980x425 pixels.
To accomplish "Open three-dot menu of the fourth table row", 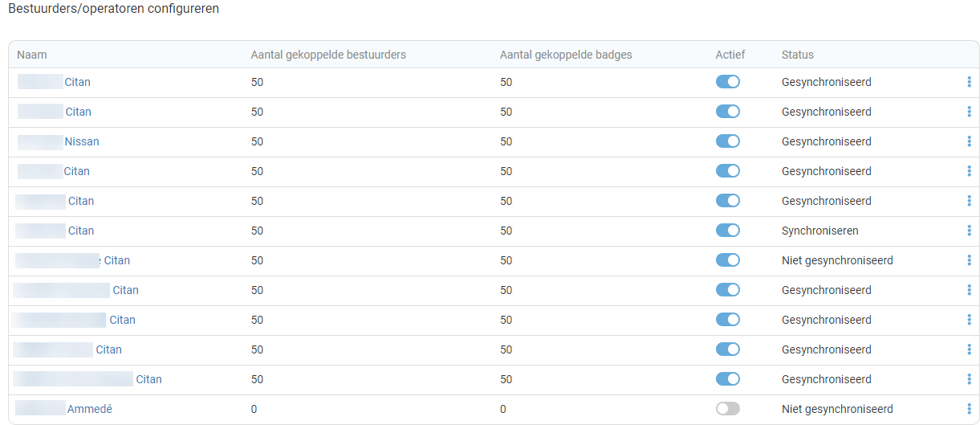I will pos(969,171).
